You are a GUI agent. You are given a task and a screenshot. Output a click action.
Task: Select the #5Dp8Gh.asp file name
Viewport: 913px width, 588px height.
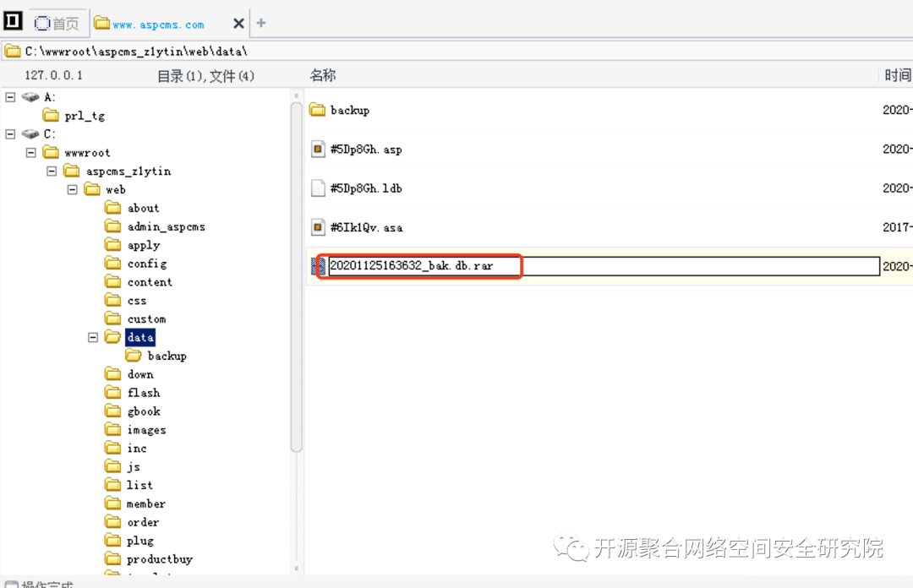(366, 150)
